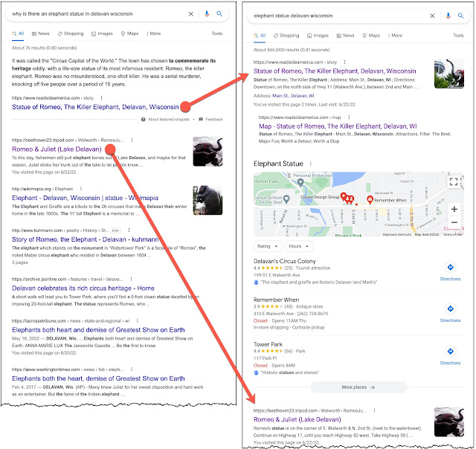The height and width of the screenshot is (449, 476).
Task: Open thumbnail beside Wikimapia elephant result
Action: click(x=208, y=200)
